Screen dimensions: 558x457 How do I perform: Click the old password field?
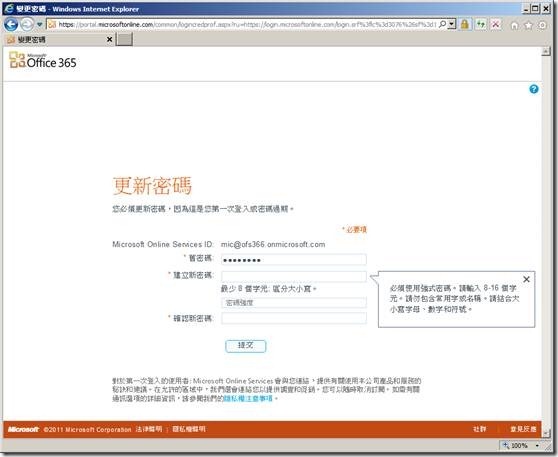[294, 259]
